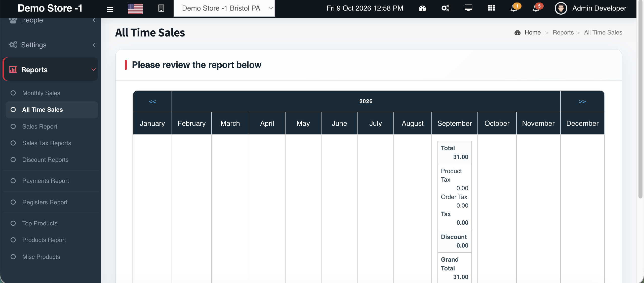The height and width of the screenshot is (283, 644).
Task: Click the Reports breadcrumb link
Action: pyautogui.click(x=563, y=32)
